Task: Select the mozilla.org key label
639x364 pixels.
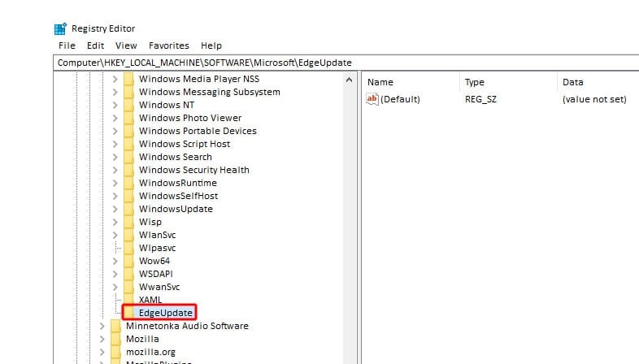Action: (x=150, y=352)
